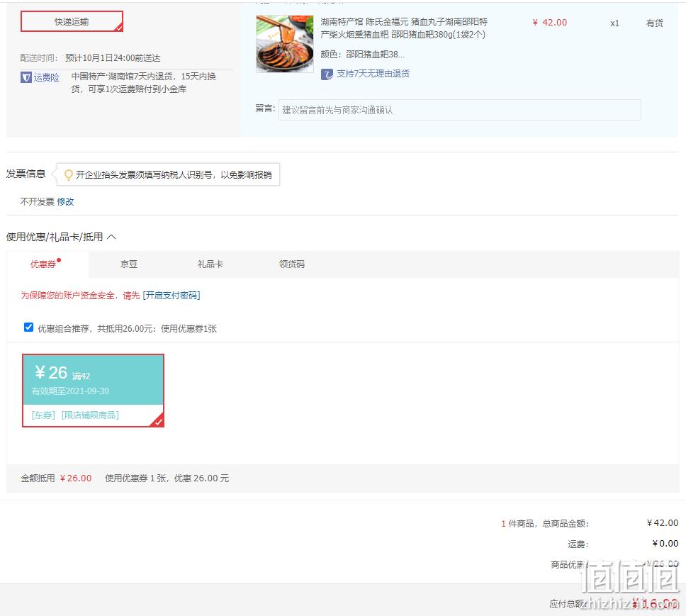This screenshot has width=686, height=616.
Task: Click the 运费 ¥0.00 value
Action: [665, 544]
